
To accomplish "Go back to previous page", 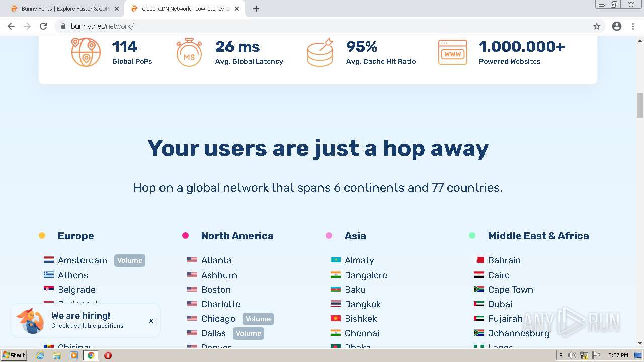I will [x=11, y=26].
